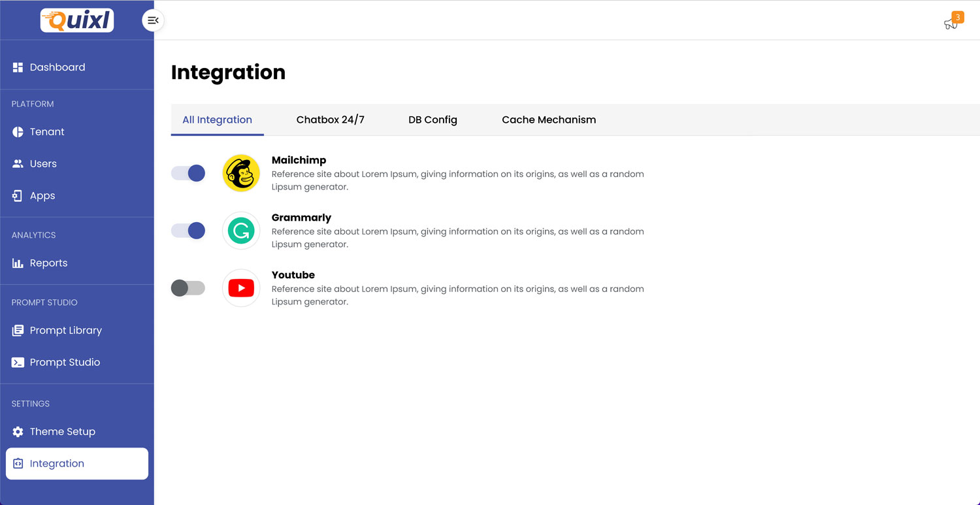Image resolution: width=980 pixels, height=505 pixels.
Task: Click the Quixl logo
Action: [77, 20]
